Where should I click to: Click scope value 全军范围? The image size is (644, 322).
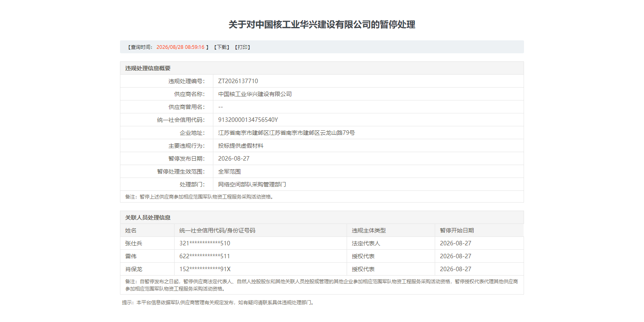tap(229, 171)
